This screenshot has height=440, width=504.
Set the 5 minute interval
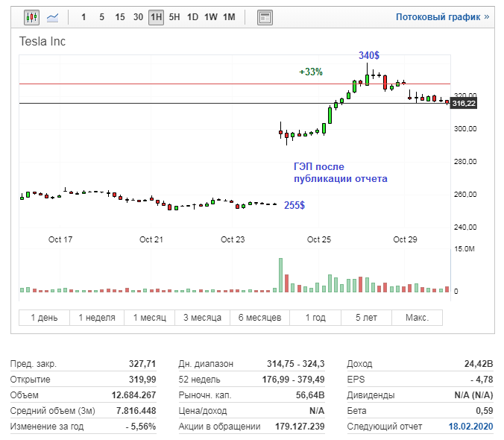[101, 17]
